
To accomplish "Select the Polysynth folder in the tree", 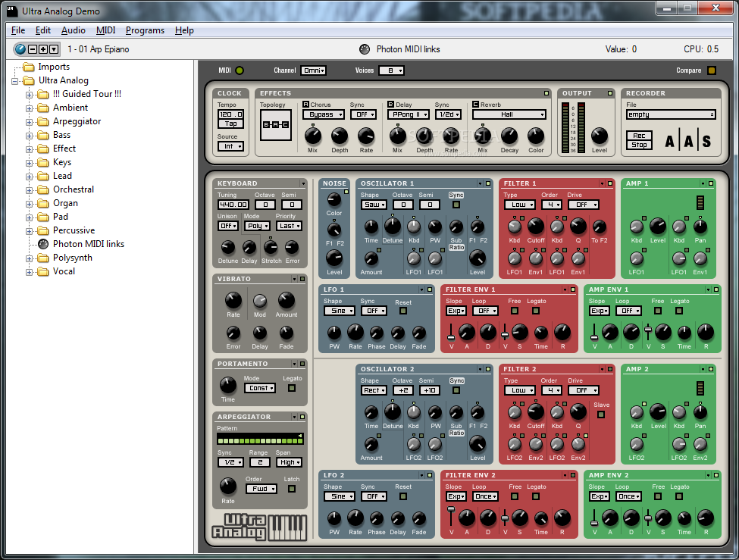I will (x=73, y=258).
